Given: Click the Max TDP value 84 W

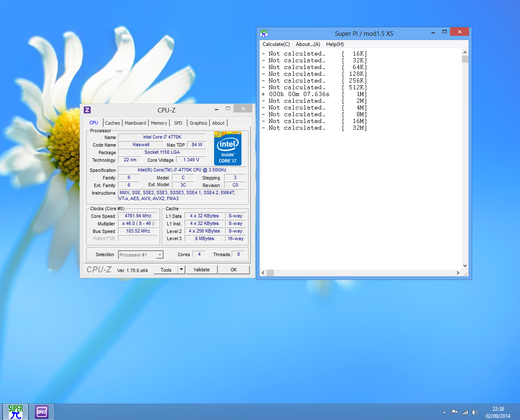Looking at the screenshot, I should (197, 144).
